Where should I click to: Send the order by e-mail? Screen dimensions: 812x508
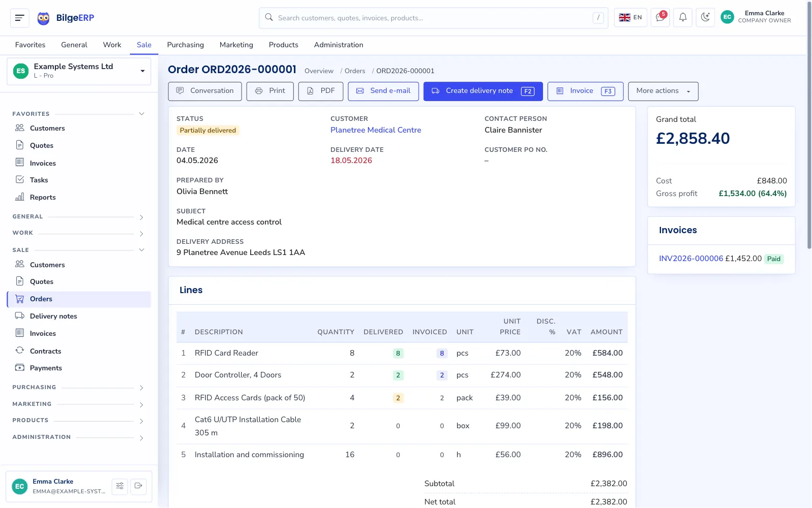tap(383, 91)
